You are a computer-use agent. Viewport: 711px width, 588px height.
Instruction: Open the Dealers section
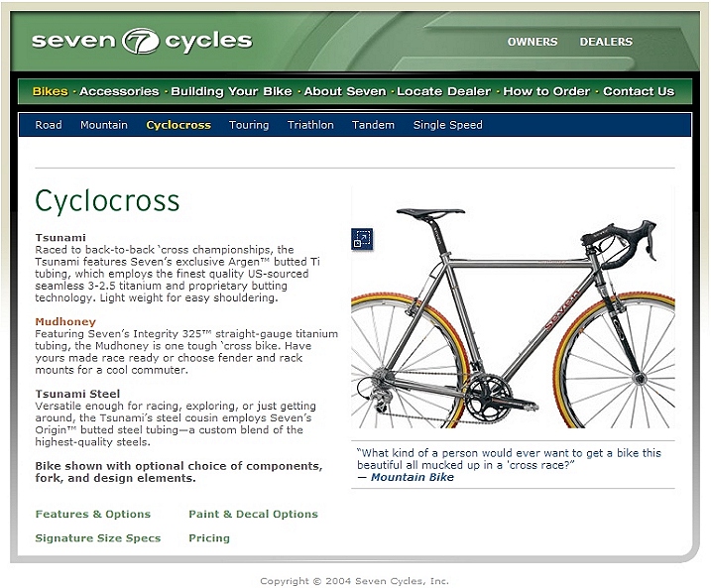tap(606, 42)
